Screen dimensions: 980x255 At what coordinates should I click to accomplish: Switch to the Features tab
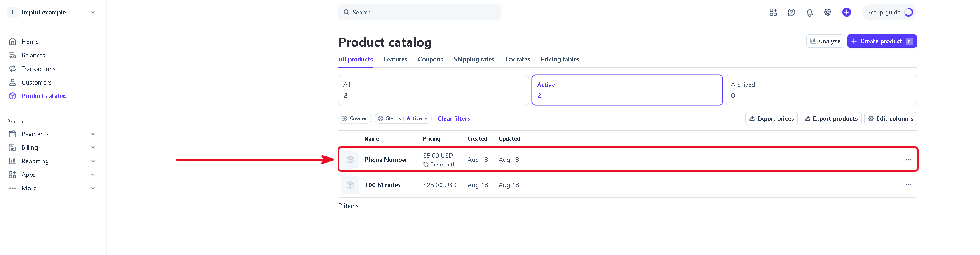click(x=395, y=59)
